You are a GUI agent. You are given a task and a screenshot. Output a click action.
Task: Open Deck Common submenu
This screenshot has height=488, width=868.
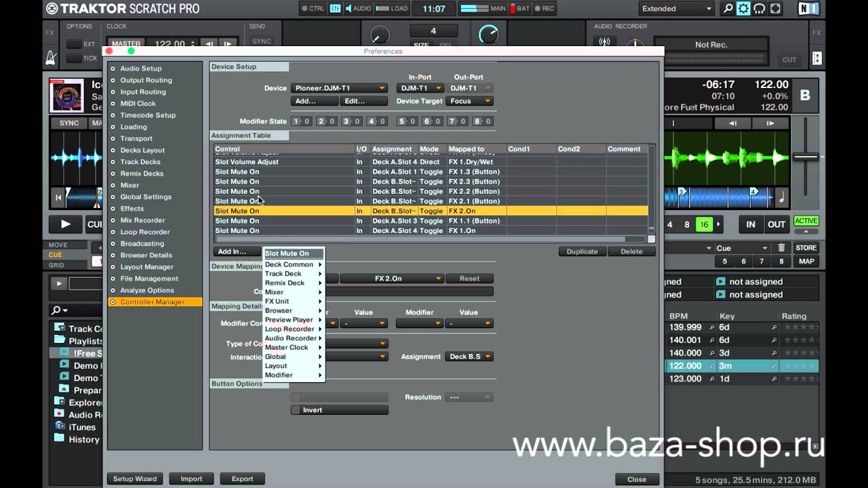coord(294,264)
